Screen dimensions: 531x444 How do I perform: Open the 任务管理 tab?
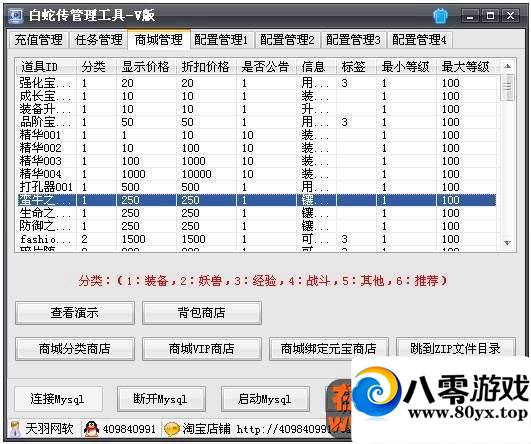point(98,40)
